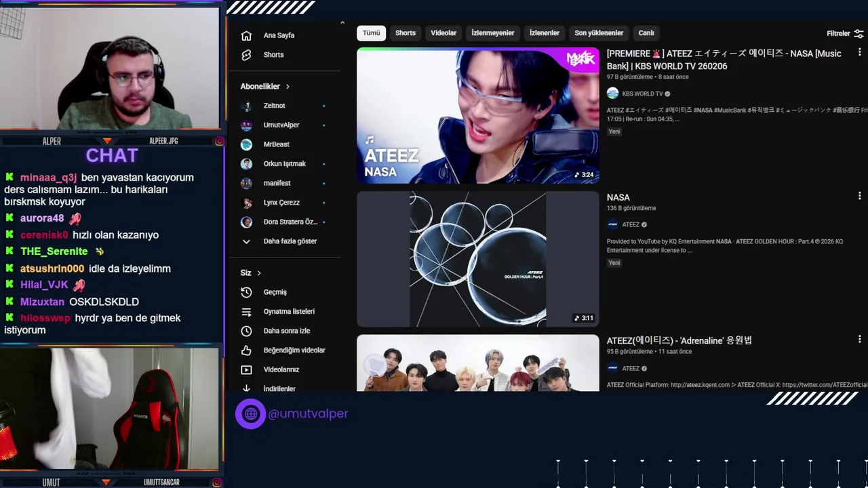The image size is (868, 488).
Task: Click chat username hilosswsp
Action: tap(45, 318)
